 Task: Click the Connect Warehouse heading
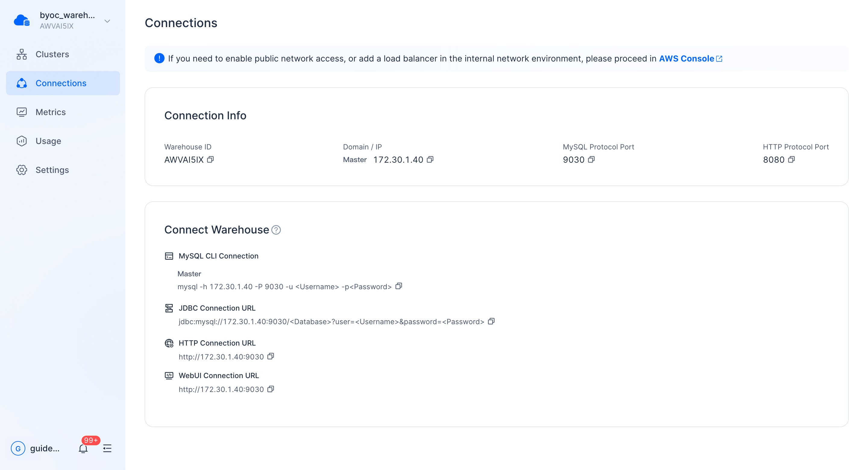[x=217, y=230]
